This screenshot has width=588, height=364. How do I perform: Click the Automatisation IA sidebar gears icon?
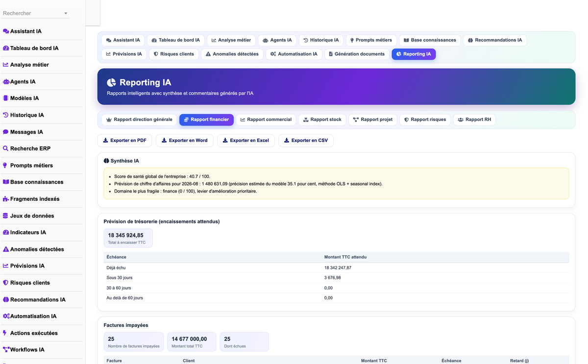click(6, 316)
